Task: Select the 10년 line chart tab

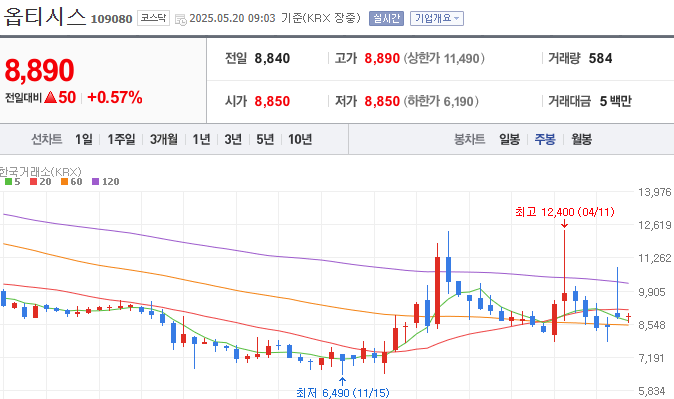Action: click(x=300, y=139)
